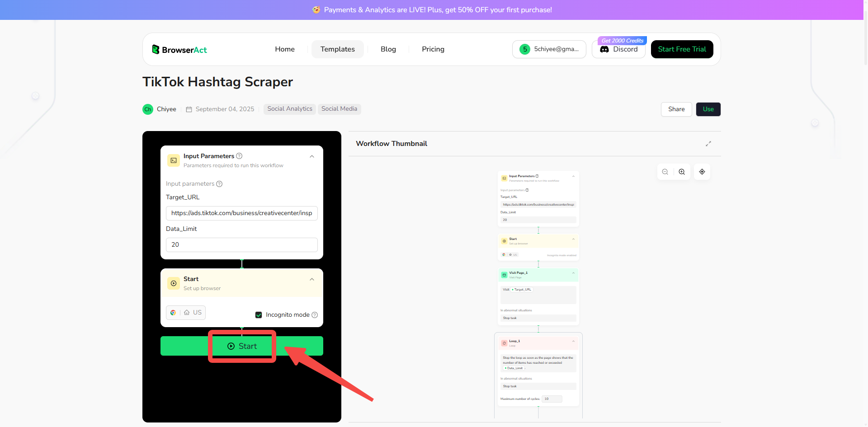868x427 pixels.
Task: Click author name Chiyee
Action: click(166, 109)
